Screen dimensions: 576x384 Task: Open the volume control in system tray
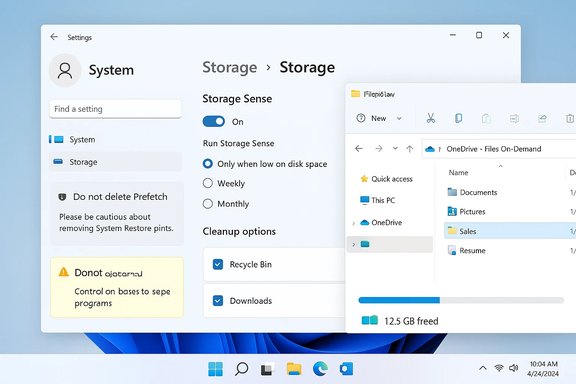point(513,367)
